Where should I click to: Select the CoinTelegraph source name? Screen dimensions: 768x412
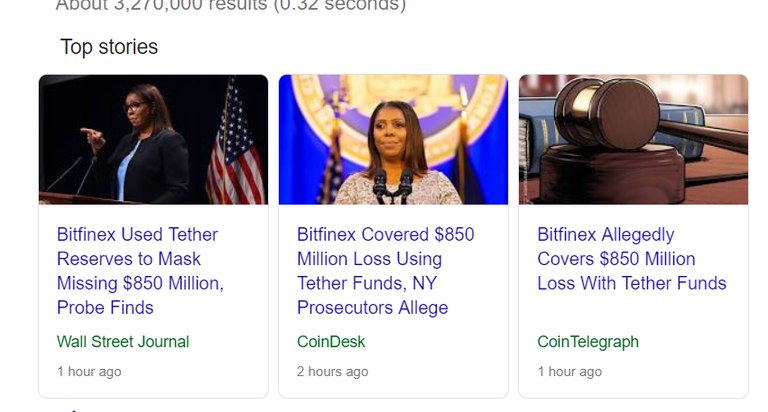point(588,342)
